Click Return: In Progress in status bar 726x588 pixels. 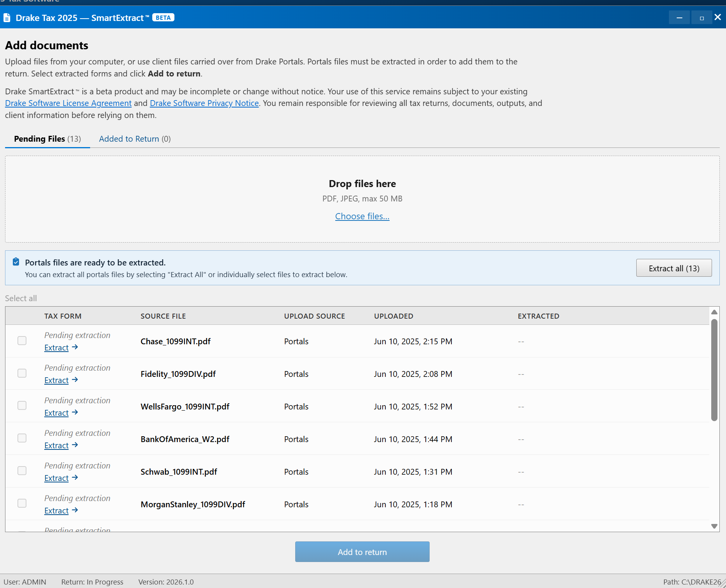(x=92, y=582)
